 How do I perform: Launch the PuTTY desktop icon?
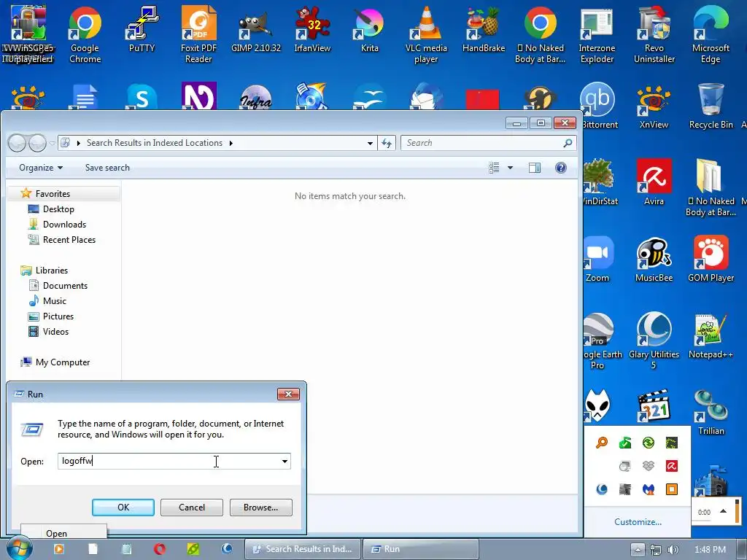click(142, 29)
